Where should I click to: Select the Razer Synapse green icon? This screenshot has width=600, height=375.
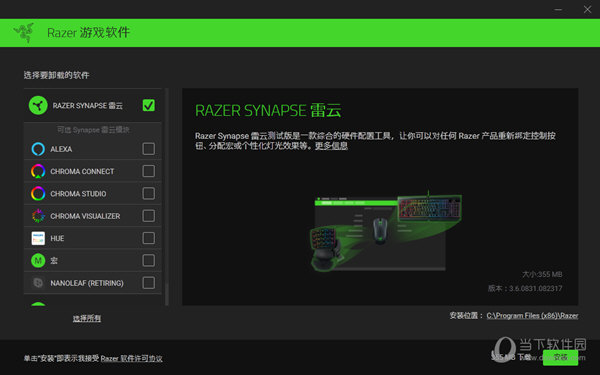tap(38, 105)
